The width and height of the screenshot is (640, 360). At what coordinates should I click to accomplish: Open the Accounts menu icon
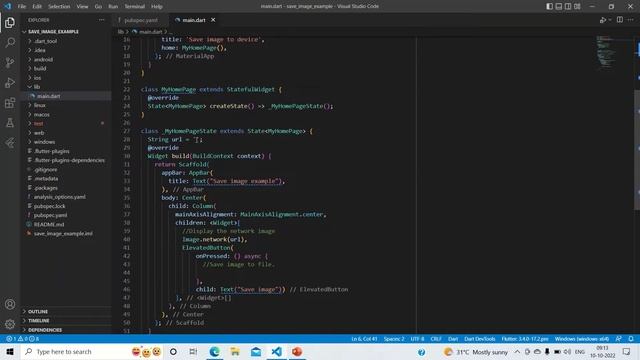coord(10,304)
